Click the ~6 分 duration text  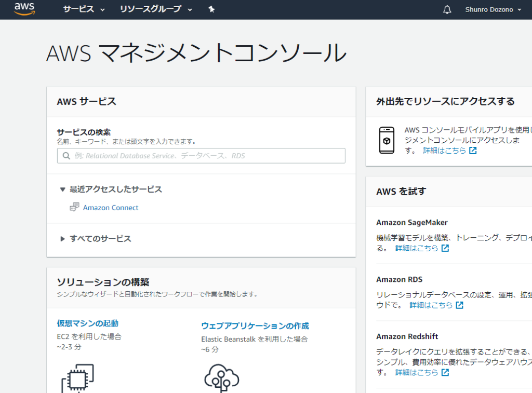coord(210,349)
